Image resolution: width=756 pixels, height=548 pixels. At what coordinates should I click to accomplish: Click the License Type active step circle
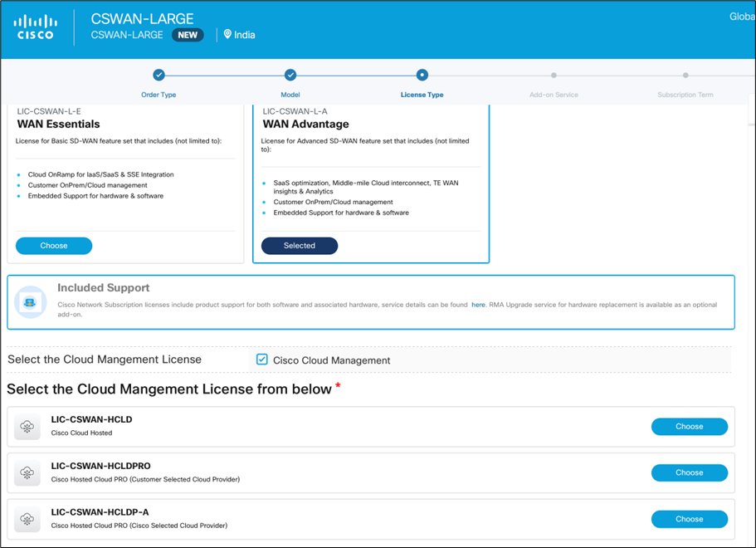[422, 75]
